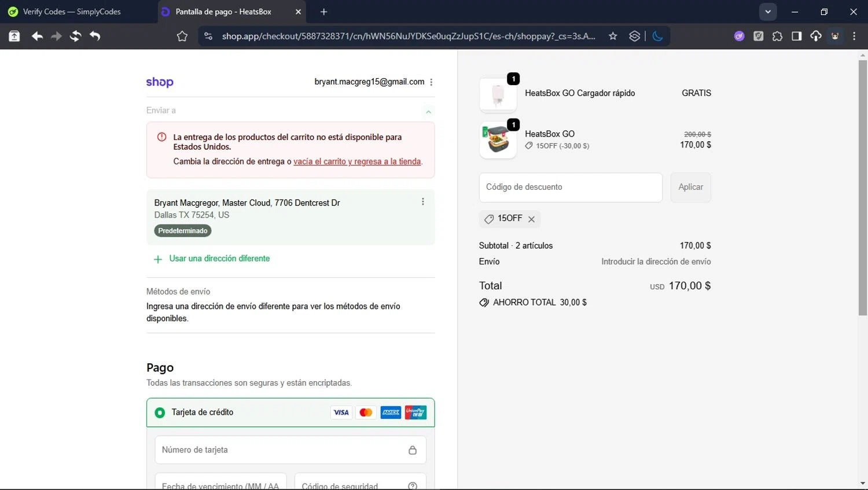Screen dimensions: 868x490
Task: Open the browser three-dot menu
Action: click(854, 36)
